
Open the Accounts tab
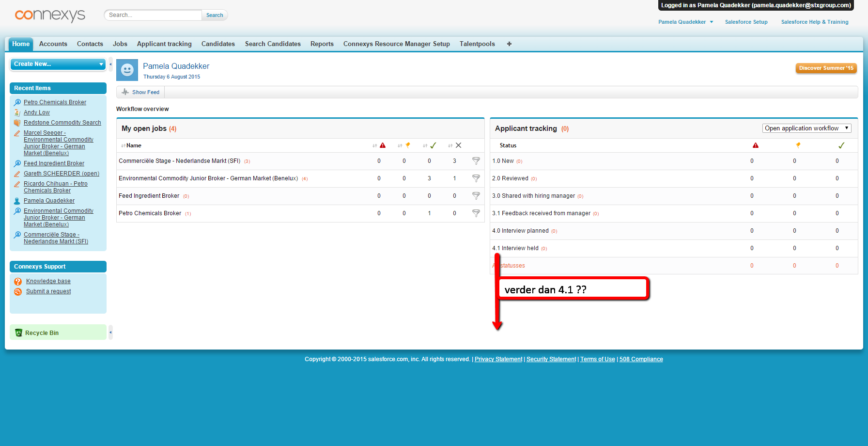pos(53,44)
